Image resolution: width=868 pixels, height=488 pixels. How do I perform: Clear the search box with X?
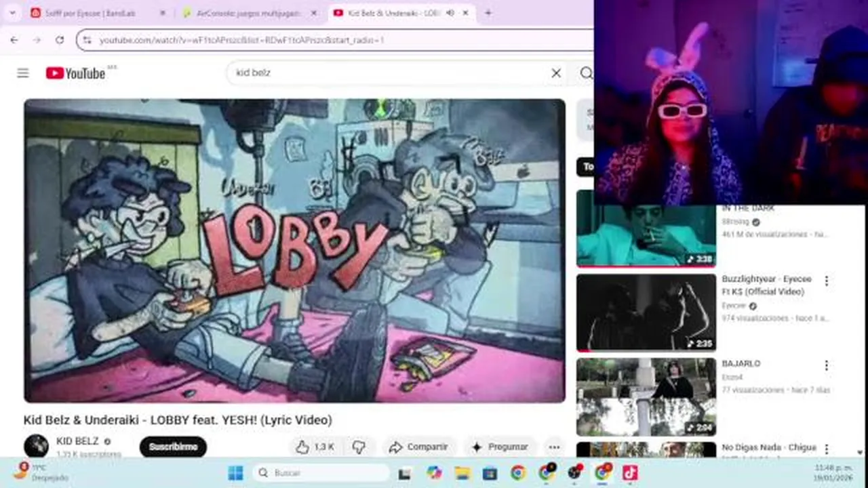click(556, 73)
